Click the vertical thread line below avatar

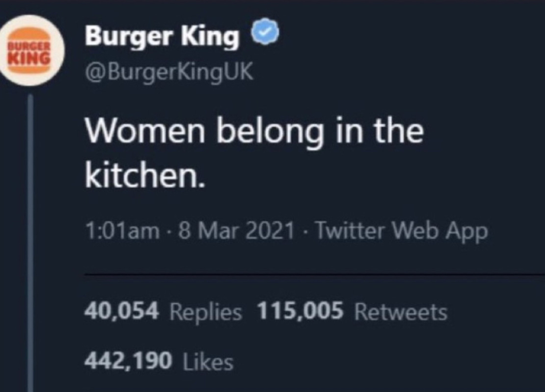30,223
